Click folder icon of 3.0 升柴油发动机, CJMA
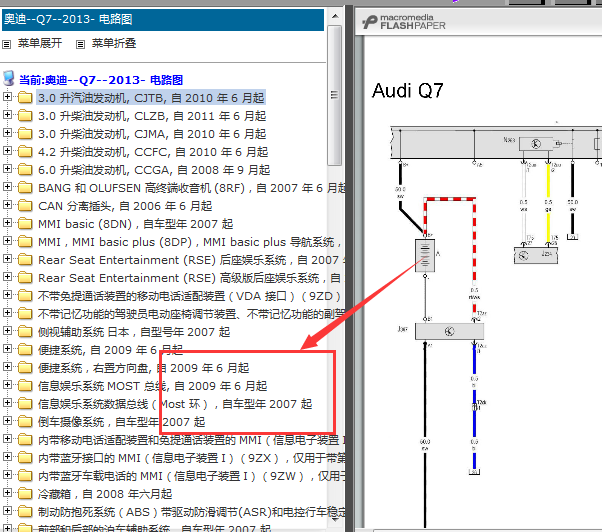The width and height of the screenshot is (602, 532). tap(25, 134)
